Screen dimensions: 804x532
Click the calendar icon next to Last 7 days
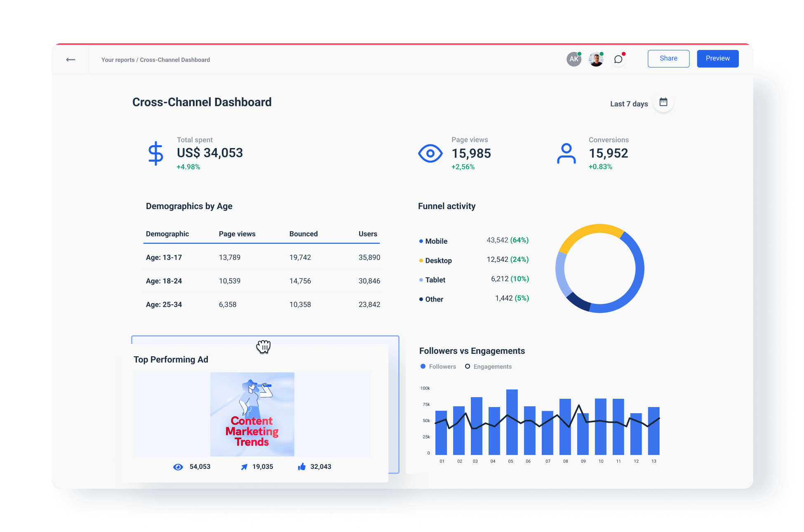(663, 102)
